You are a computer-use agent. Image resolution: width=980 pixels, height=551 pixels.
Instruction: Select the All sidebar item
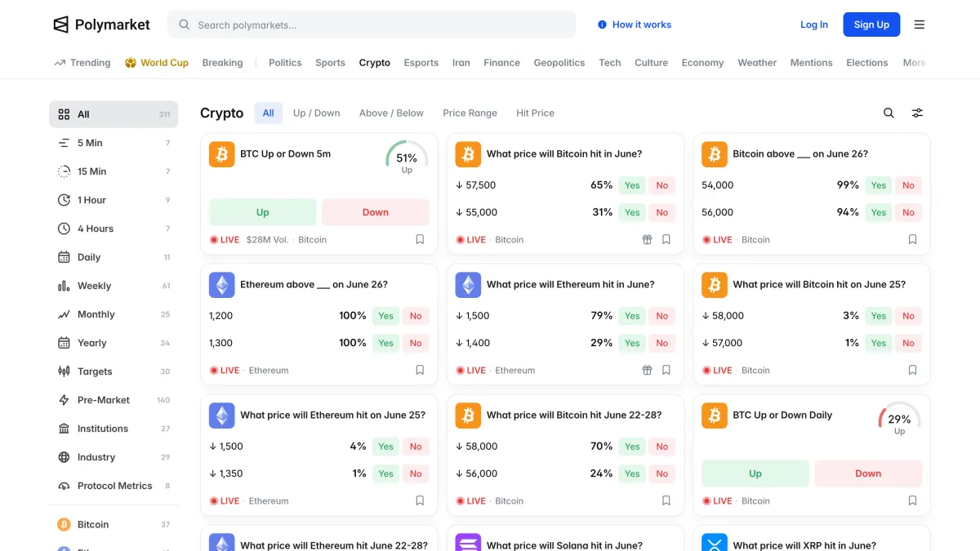pos(114,114)
